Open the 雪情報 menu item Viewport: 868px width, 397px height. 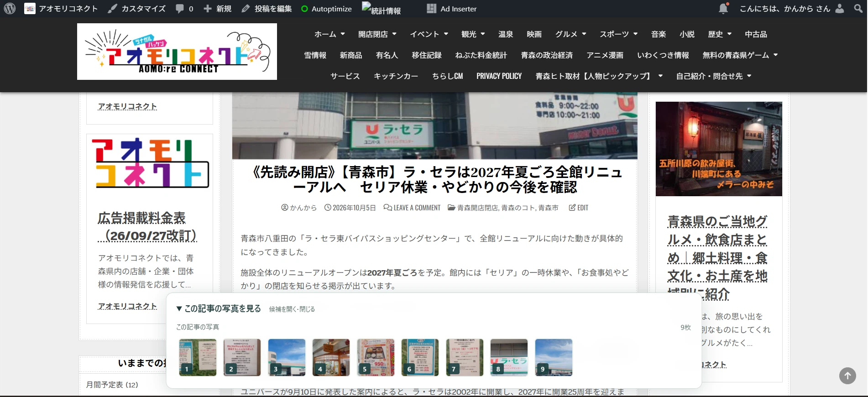pyautogui.click(x=315, y=55)
